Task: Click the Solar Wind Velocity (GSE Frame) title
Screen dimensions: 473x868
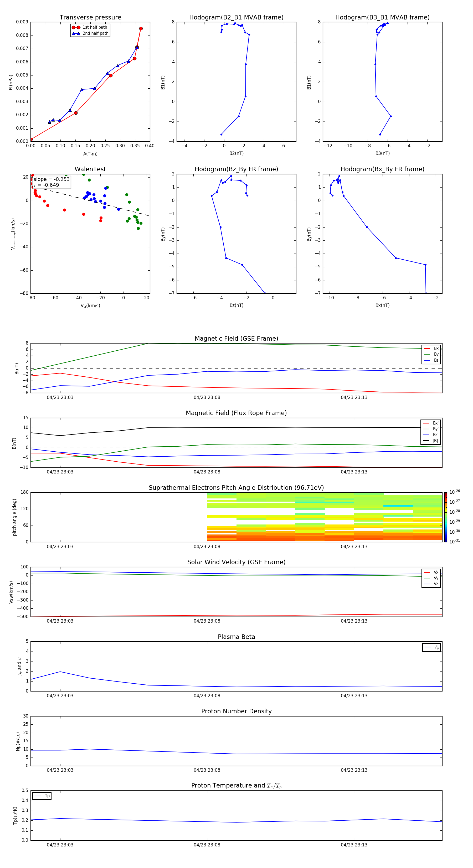Action: pos(236,562)
